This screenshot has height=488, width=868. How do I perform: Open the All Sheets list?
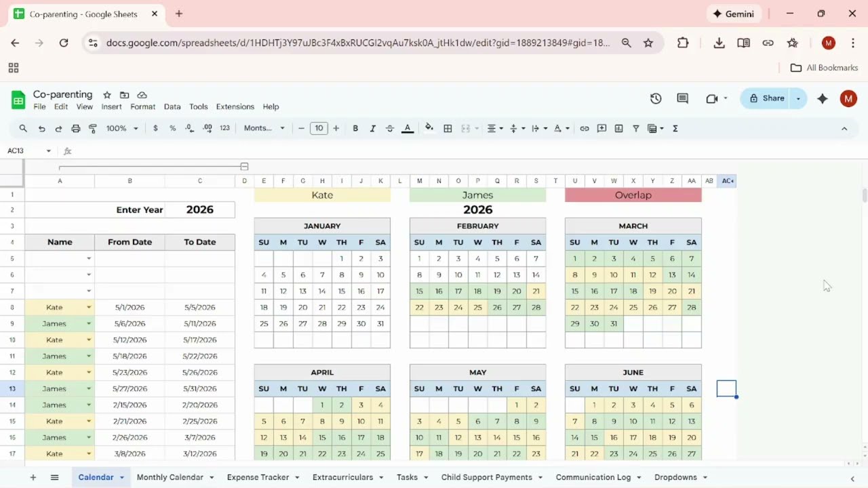point(55,477)
